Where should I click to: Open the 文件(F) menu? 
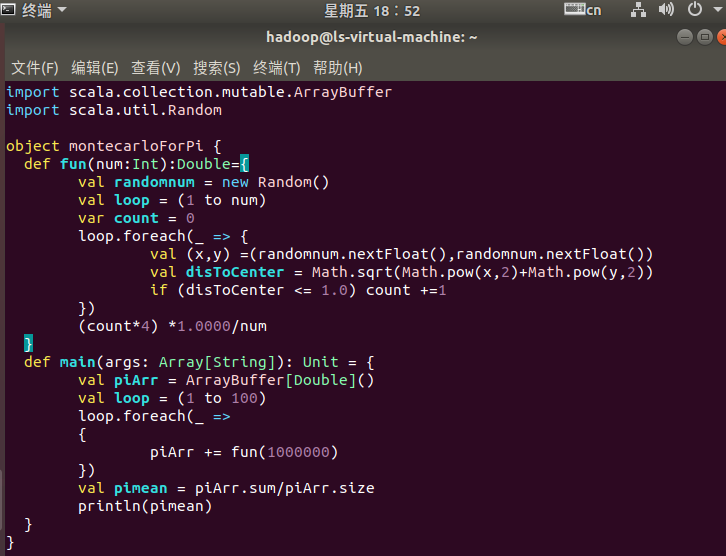[x=35, y=68]
